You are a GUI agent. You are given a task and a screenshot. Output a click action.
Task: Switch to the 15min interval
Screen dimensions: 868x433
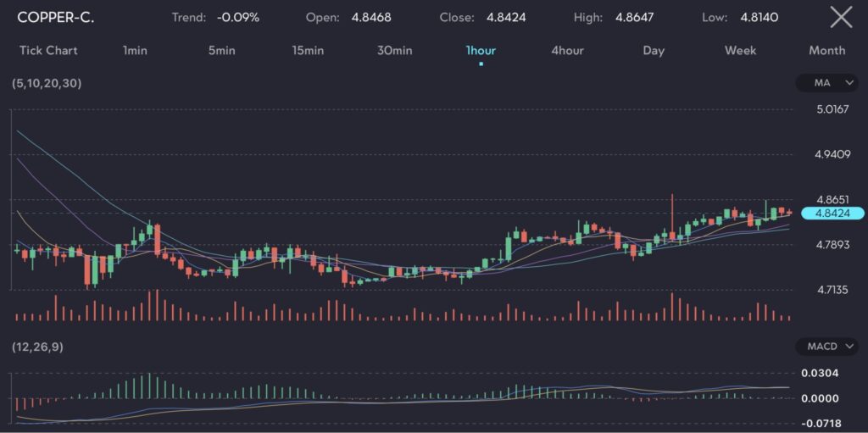(x=308, y=51)
